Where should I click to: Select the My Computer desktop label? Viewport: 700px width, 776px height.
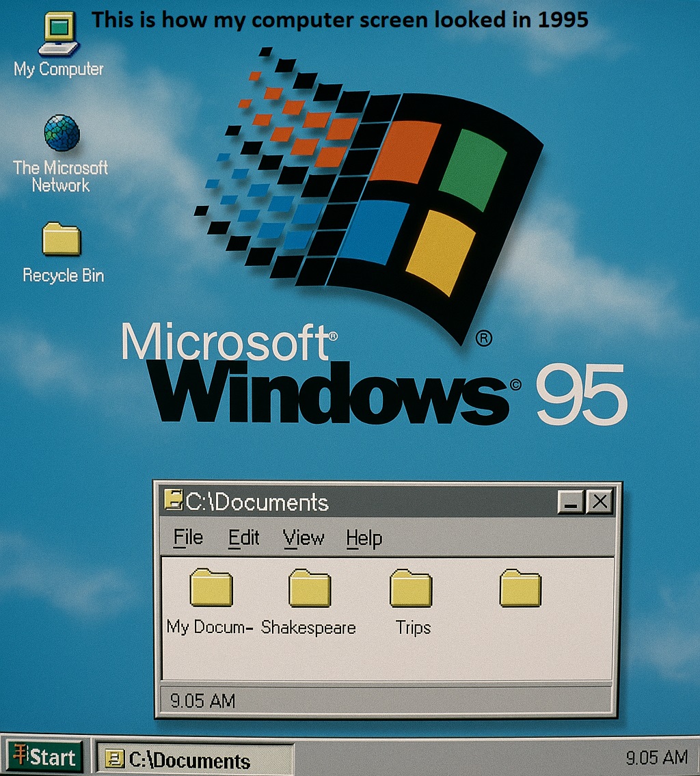click(x=58, y=68)
